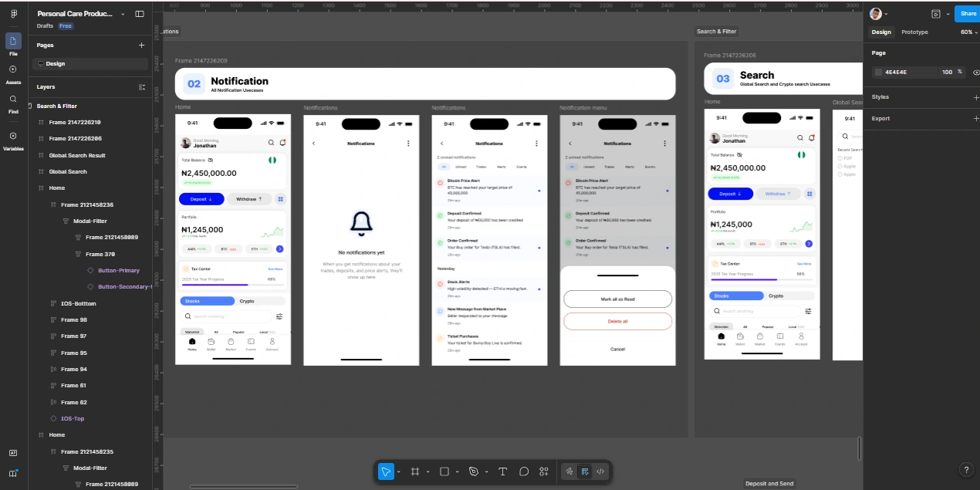980x490 pixels.
Task: Select the Pen tool in toolbar
Action: coord(474,471)
